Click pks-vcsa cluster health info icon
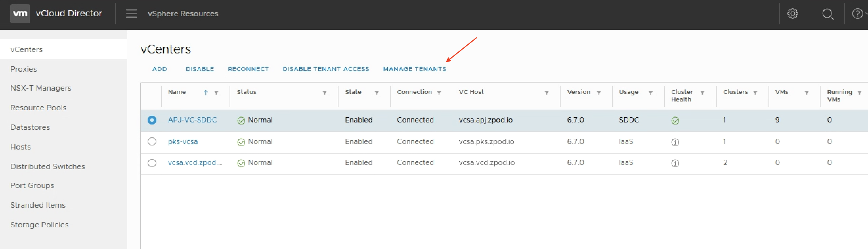This screenshot has width=868, height=249. point(675,142)
